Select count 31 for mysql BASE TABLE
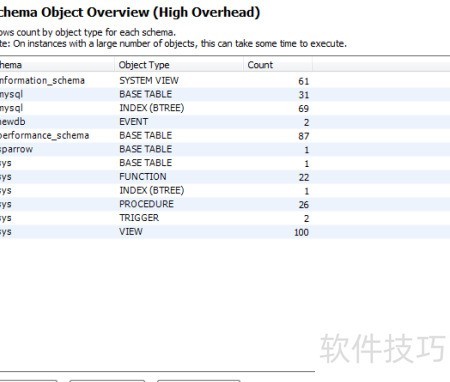 coord(304,95)
